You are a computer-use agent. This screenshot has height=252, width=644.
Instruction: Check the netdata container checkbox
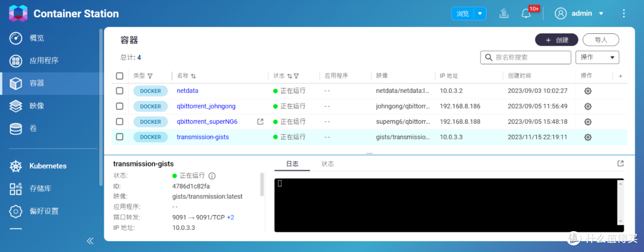pos(119,91)
